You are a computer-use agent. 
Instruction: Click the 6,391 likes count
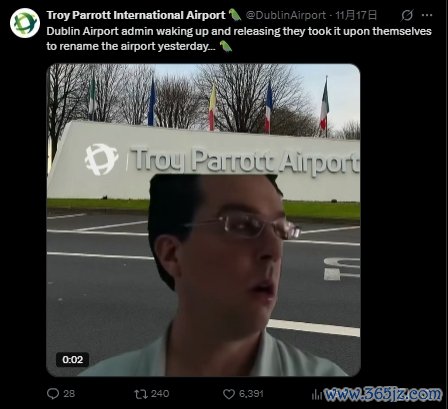251,394
